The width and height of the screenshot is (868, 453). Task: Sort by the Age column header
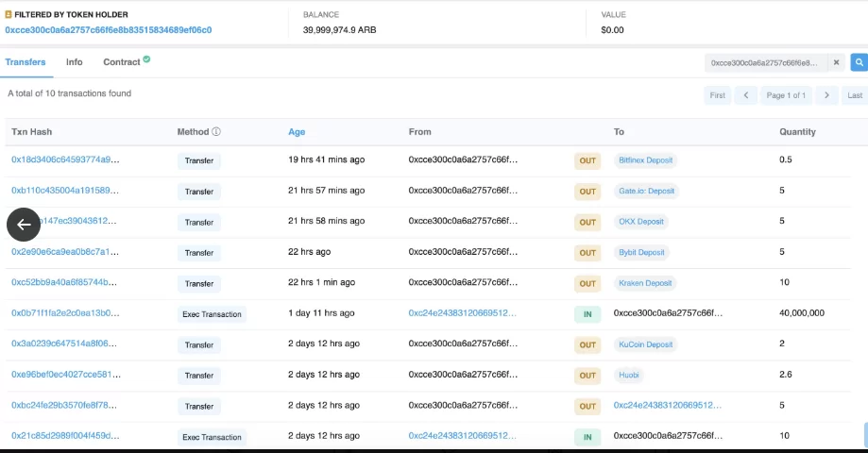297,132
